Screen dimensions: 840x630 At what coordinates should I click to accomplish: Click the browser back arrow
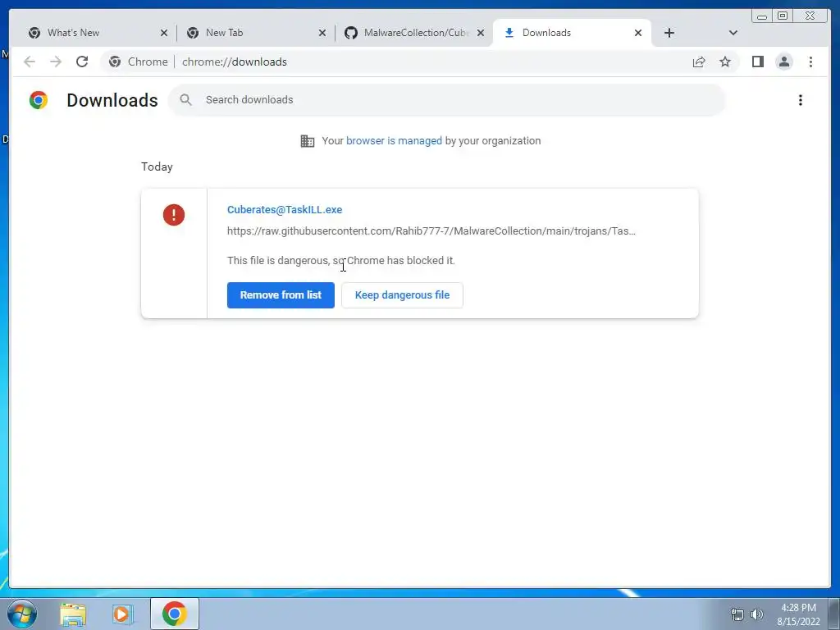[30, 62]
